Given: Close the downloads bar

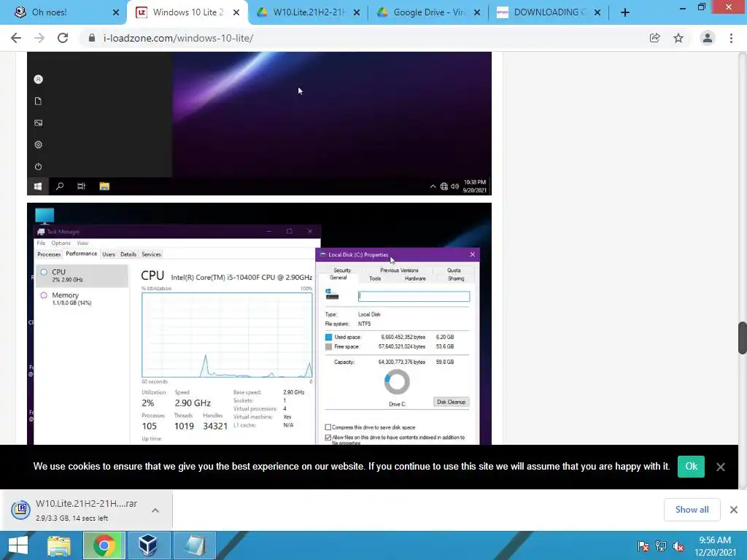Looking at the screenshot, I should [x=734, y=510].
